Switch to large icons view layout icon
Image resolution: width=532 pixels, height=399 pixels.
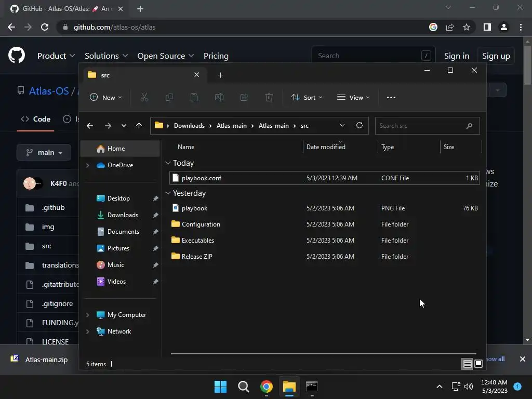[478, 364]
